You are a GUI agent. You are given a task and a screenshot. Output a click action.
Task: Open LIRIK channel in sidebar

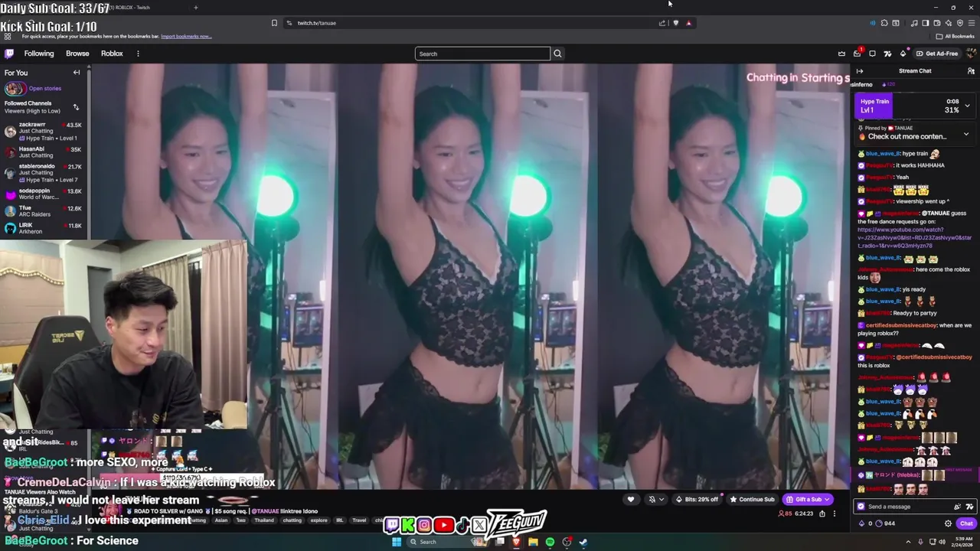pyautogui.click(x=44, y=228)
